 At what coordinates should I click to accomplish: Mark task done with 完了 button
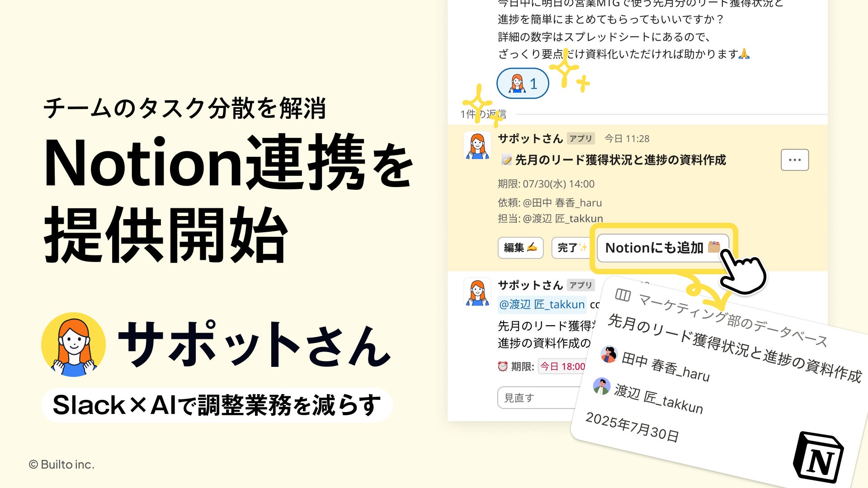coord(572,248)
